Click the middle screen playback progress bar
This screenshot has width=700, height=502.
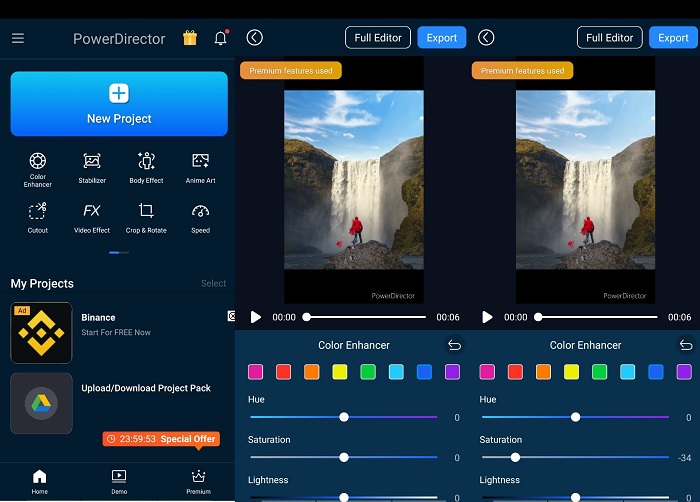click(x=365, y=317)
